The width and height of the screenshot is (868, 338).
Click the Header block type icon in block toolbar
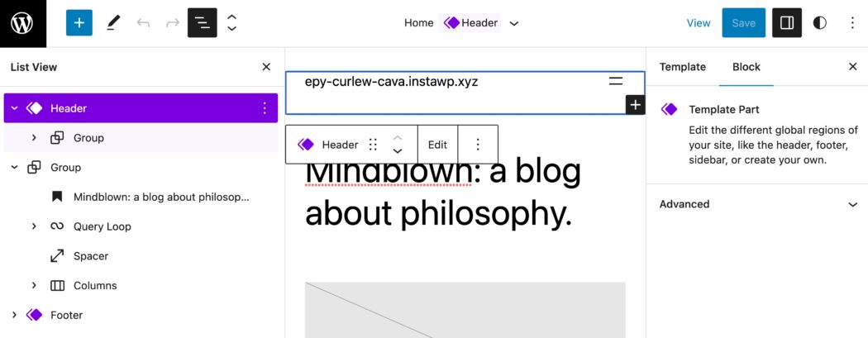pos(306,145)
